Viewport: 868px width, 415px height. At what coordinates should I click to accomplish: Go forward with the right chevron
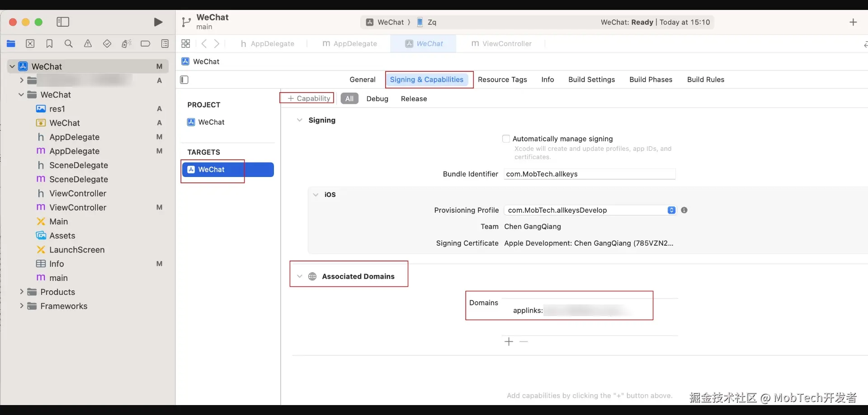click(x=217, y=43)
